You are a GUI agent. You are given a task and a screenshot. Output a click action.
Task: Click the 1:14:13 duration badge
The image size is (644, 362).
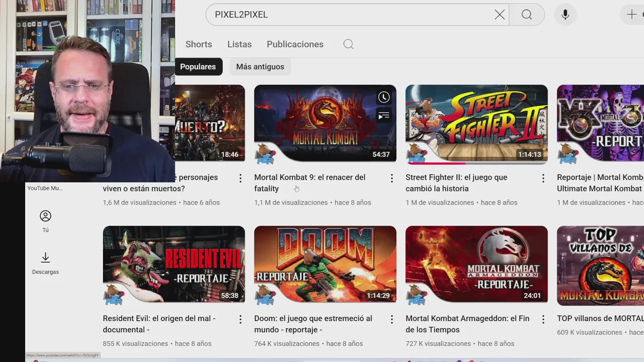(x=530, y=154)
